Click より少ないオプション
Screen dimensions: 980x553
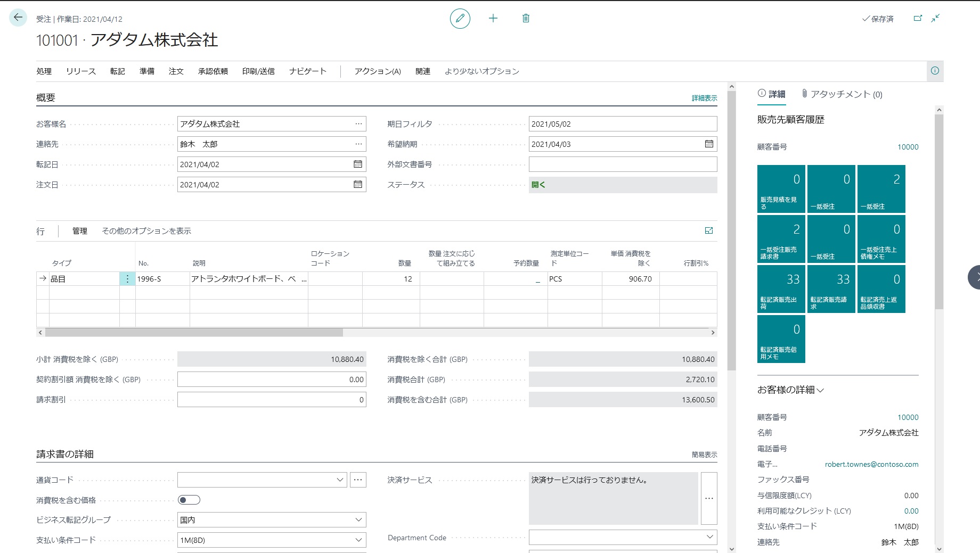pos(482,71)
